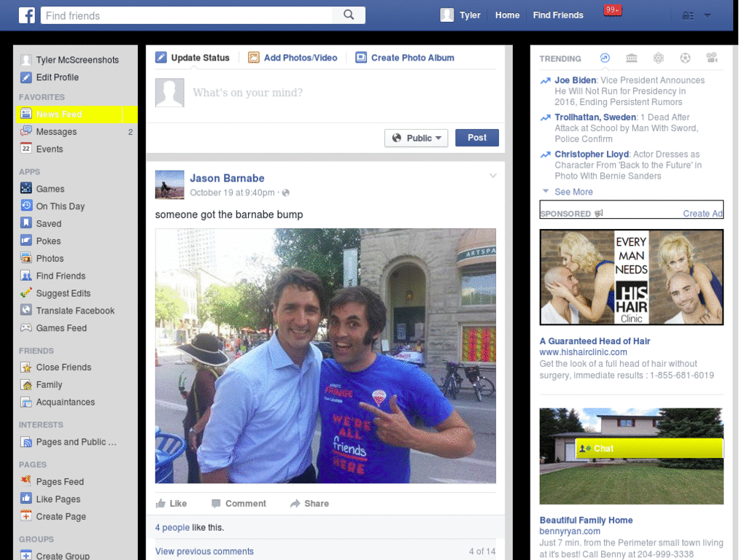The height and width of the screenshot is (560, 747).
Task: Click the Acquaintances icon
Action: click(x=26, y=402)
